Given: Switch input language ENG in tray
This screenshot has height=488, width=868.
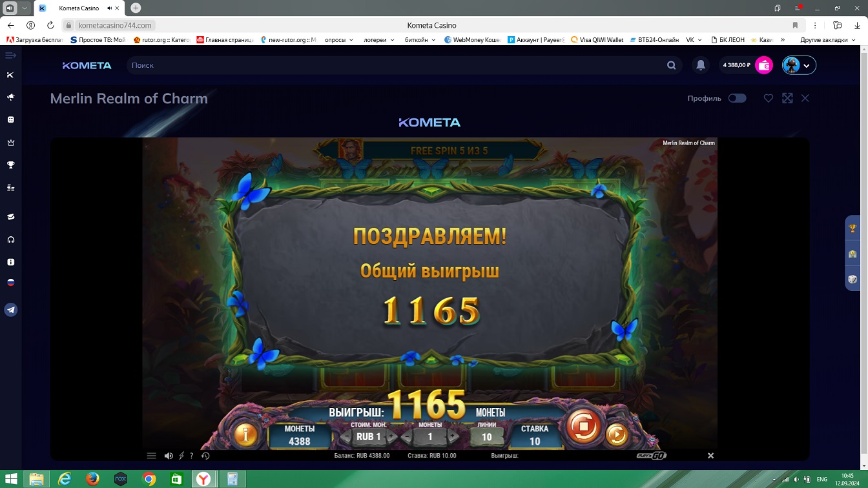Looking at the screenshot, I should coord(822,479).
